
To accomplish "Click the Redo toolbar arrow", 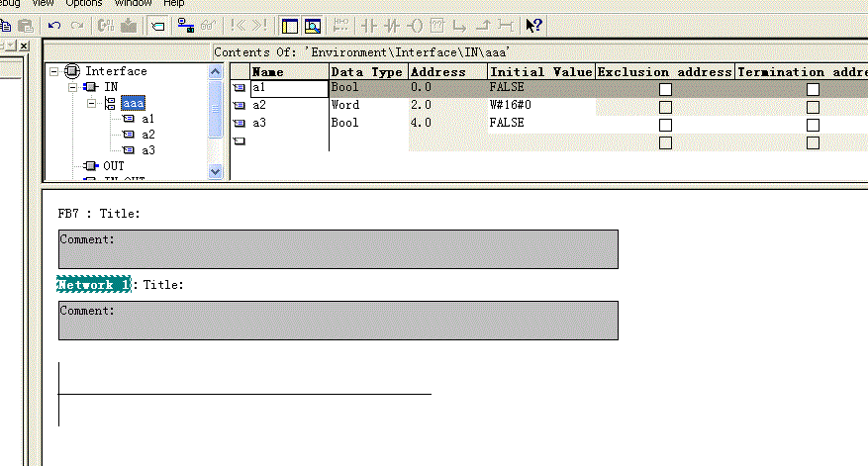I will 77,26.
